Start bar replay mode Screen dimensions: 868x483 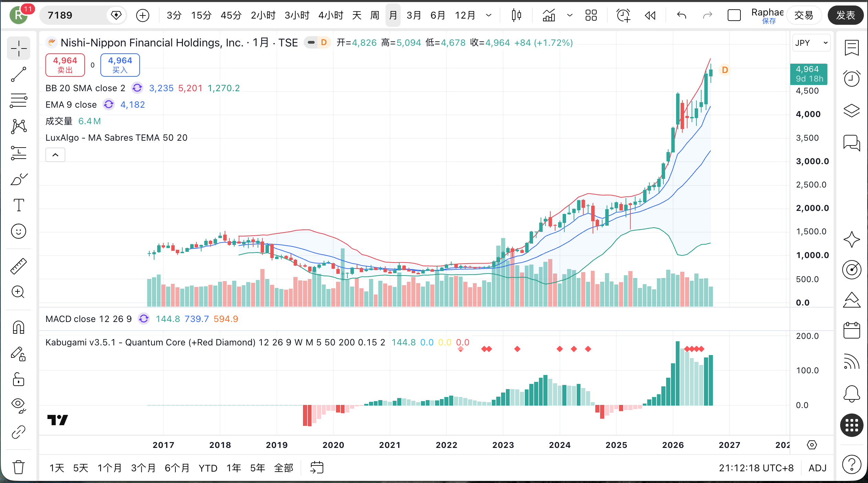click(650, 15)
